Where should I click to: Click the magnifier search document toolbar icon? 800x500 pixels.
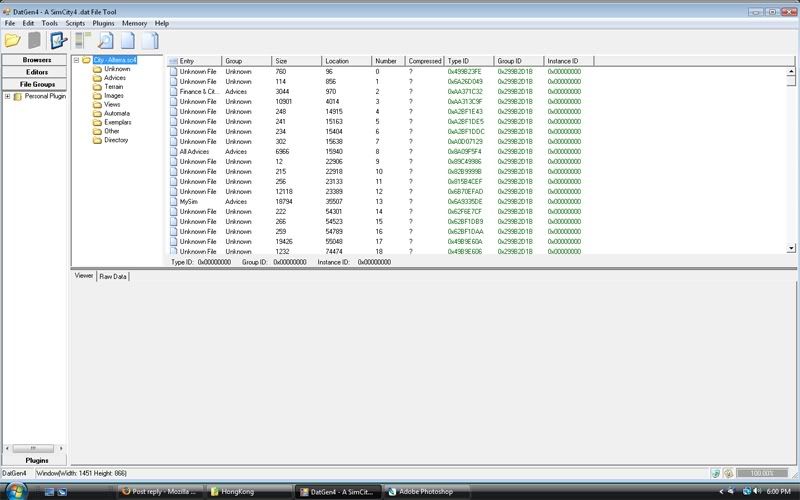tap(106, 40)
